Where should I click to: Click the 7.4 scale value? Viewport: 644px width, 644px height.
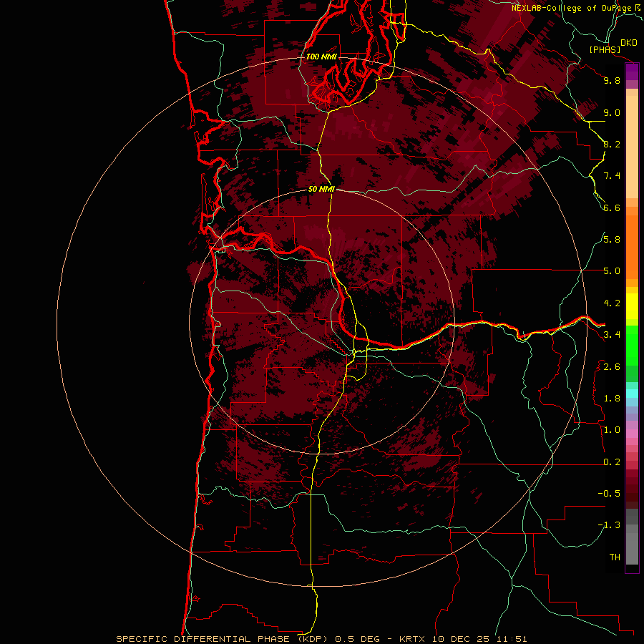click(x=612, y=176)
